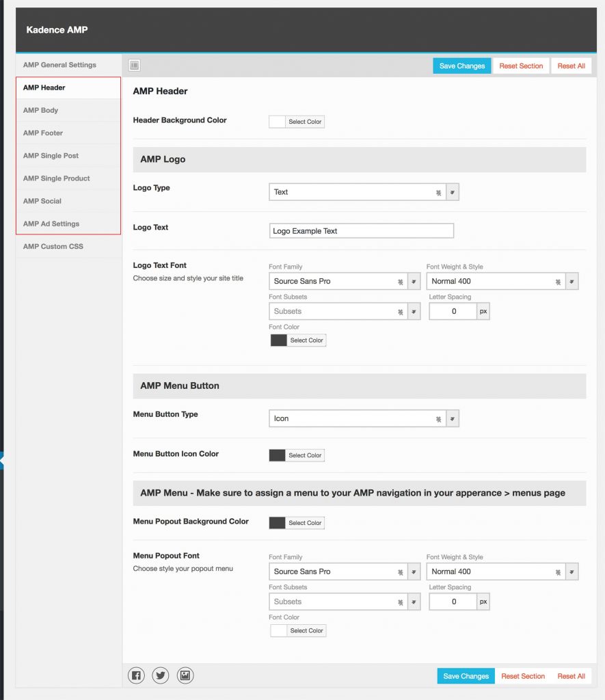Viewport: 605px width, 700px height.
Task: Choose the Menu Popout Background Color
Action: coord(297,523)
